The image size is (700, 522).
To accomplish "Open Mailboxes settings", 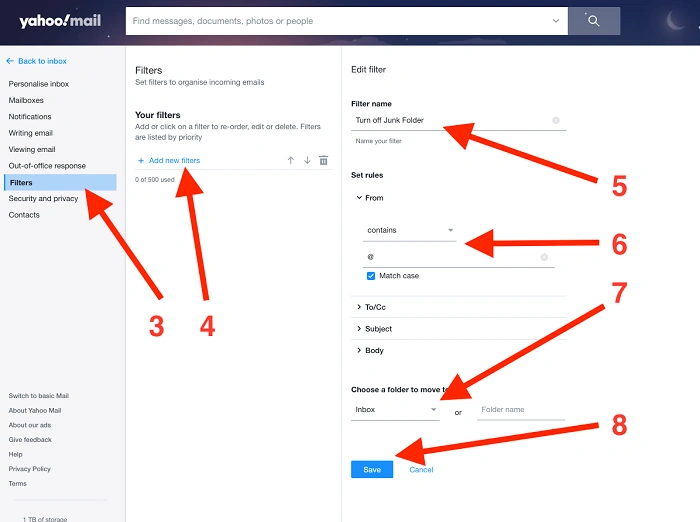I will tap(26, 100).
